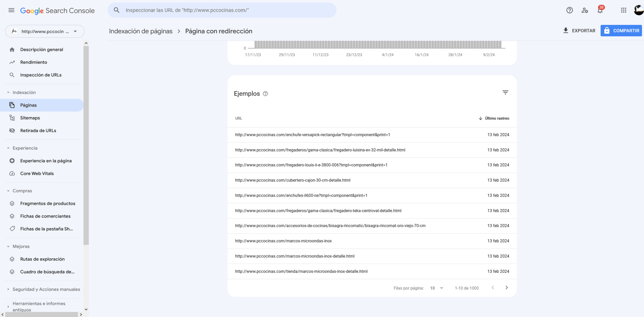Click the URL column header
644x317 pixels.
pyautogui.click(x=238, y=118)
